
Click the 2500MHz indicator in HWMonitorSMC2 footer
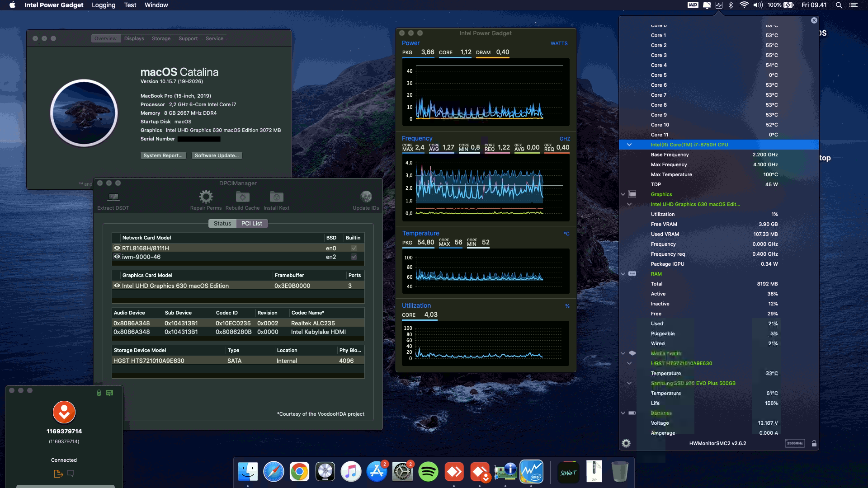click(x=795, y=443)
